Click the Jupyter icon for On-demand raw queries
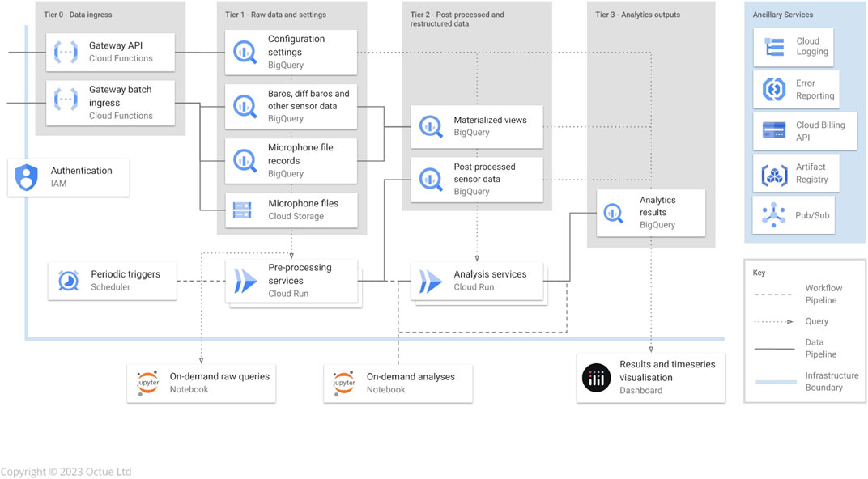868x479 pixels. 148,383
